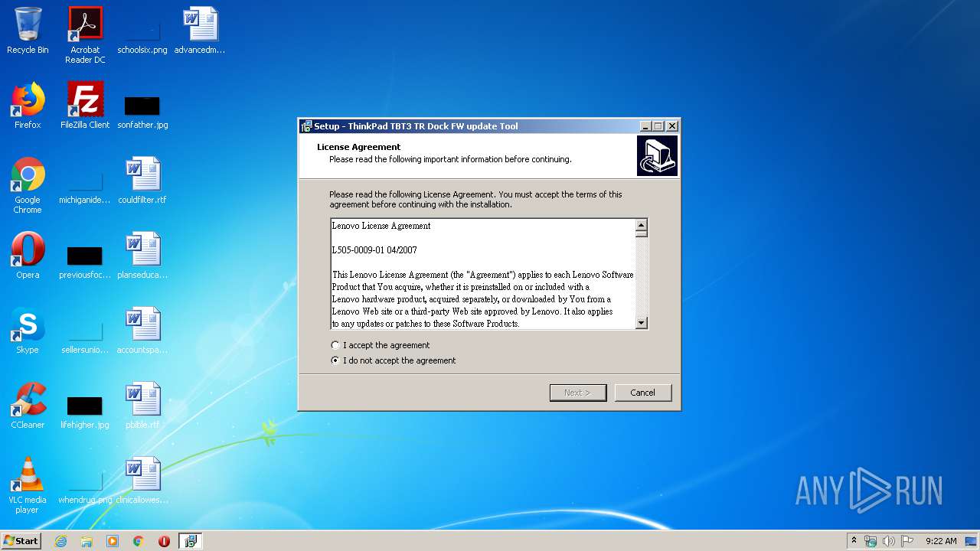The height and width of the screenshot is (551, 980).
Task: Click the license agreement scrollbar thumb
Action: [642, 233]
